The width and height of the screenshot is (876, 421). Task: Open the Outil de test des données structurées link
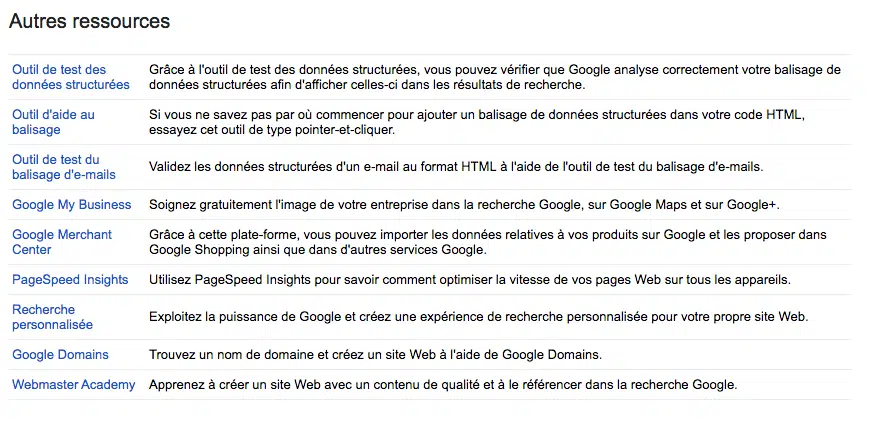pos(71,77)
